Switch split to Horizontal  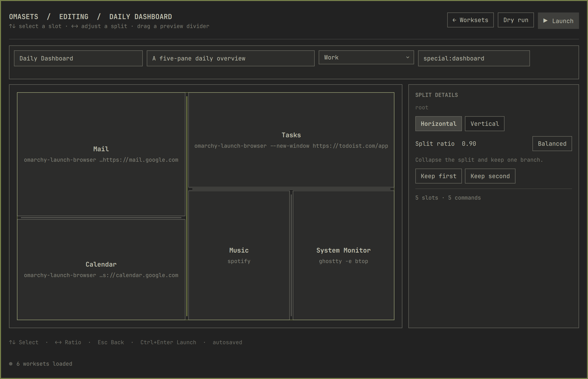[438, 124]
